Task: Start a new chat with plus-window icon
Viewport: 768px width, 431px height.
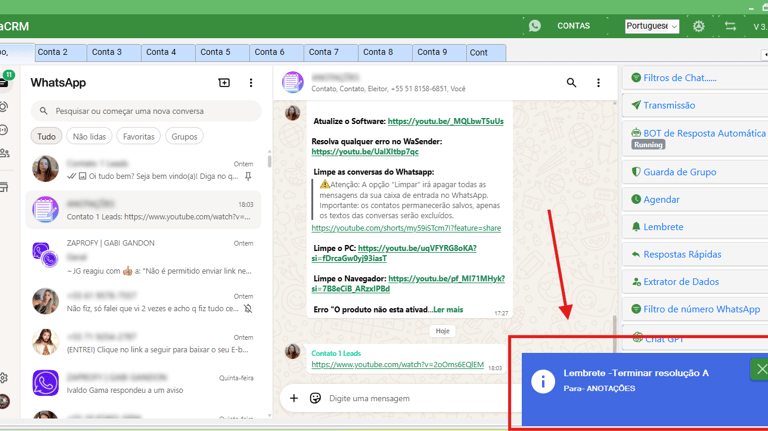Action: (224, 83)
